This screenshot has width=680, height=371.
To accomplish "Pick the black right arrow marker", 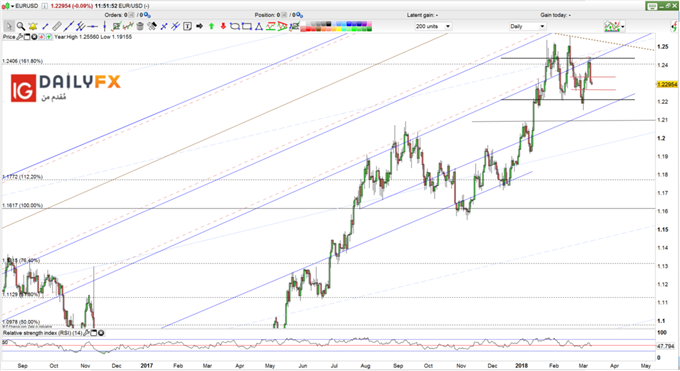I will (x=200, y=26).
